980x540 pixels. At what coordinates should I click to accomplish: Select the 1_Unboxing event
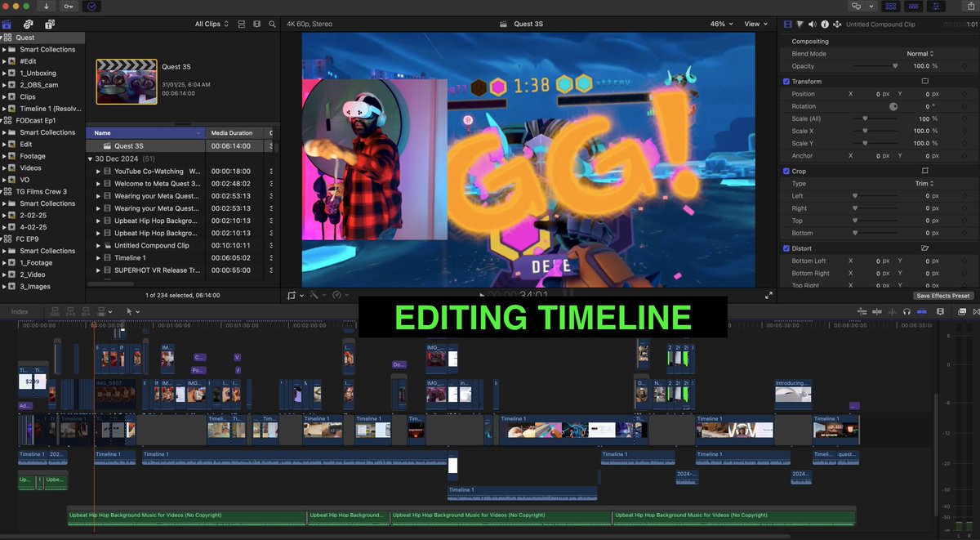pos(38,74)
